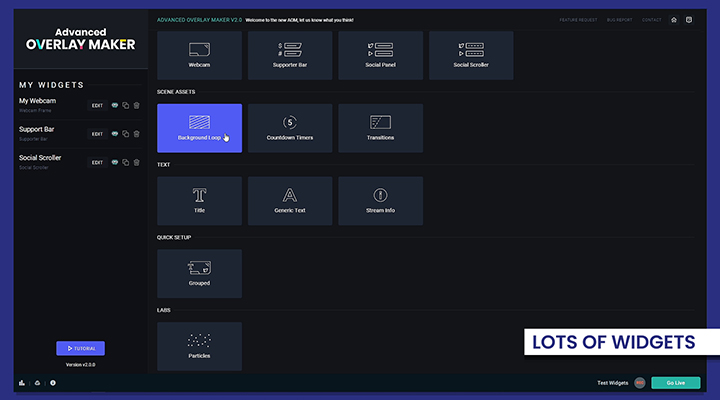
Task: Pick the Countdown Timers asset
Action: click(x=290, y=127)
